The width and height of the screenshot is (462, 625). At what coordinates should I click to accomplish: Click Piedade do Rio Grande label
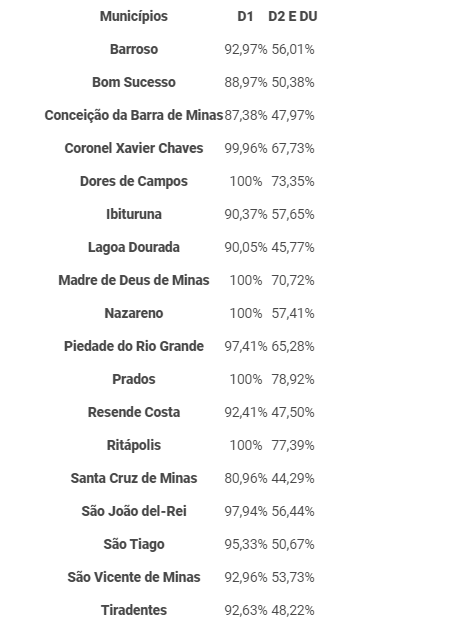tap(134, 346)
